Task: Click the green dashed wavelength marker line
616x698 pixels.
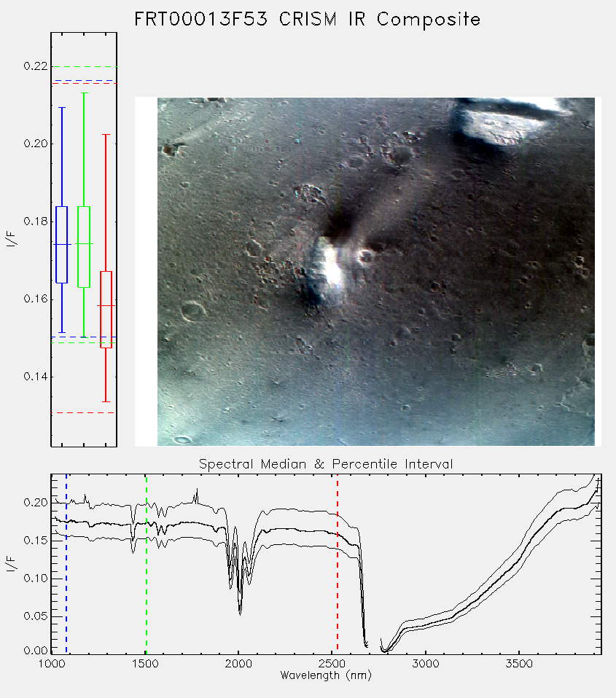Action: pos(147,564)
